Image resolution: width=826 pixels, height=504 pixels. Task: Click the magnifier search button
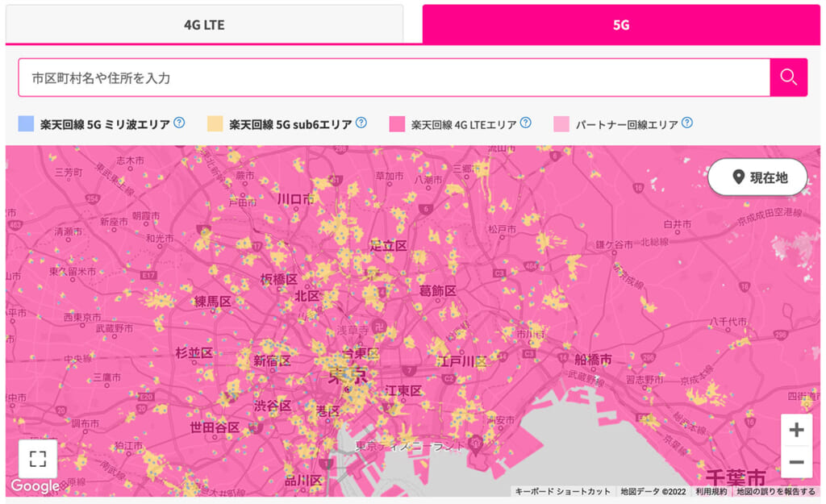click(789, 77)
